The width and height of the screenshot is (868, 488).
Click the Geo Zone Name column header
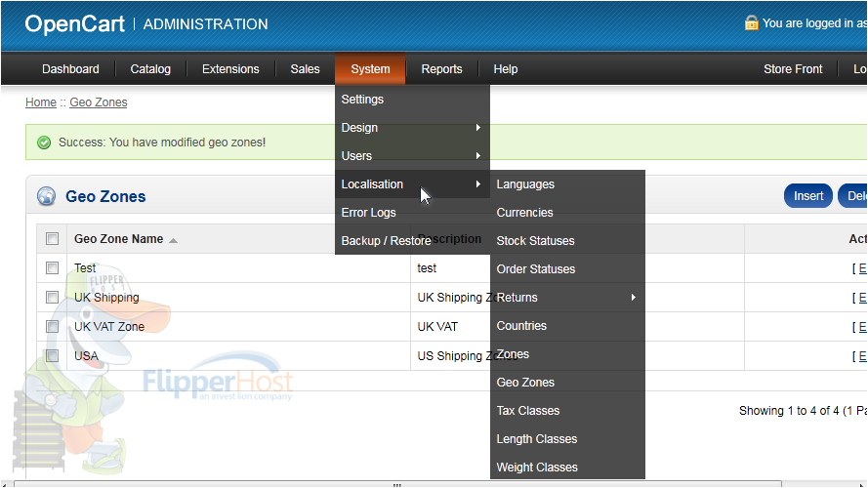tap(118, 239)
